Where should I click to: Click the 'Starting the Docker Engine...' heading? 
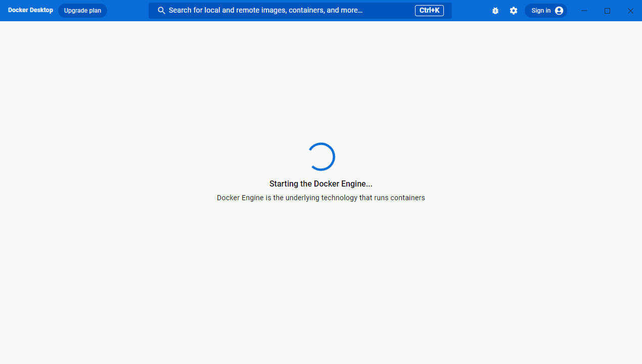320,184
